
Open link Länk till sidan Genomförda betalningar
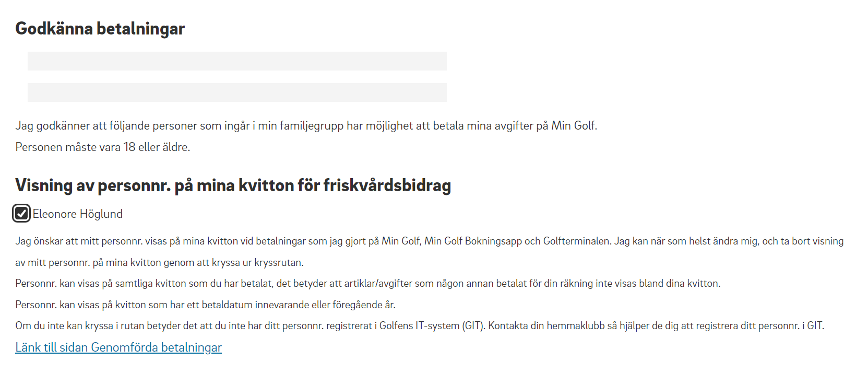[118, 347]
